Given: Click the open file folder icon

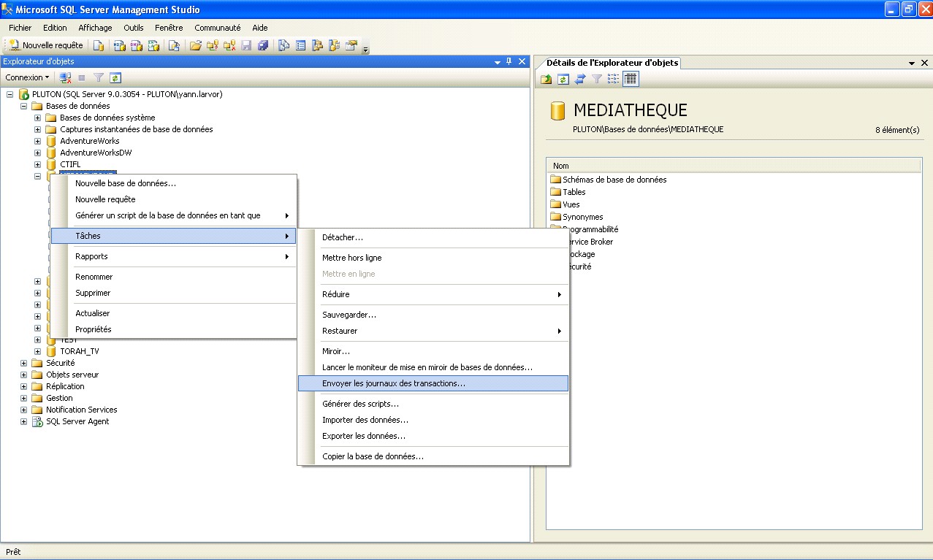Looking at the screenshot, I should [195, 45].
